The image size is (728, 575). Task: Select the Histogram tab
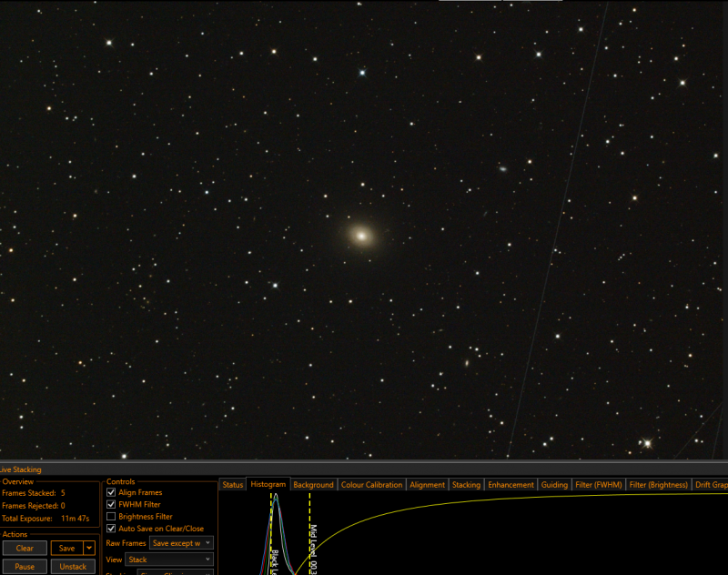pyautogui.click(x=268, y=484)
